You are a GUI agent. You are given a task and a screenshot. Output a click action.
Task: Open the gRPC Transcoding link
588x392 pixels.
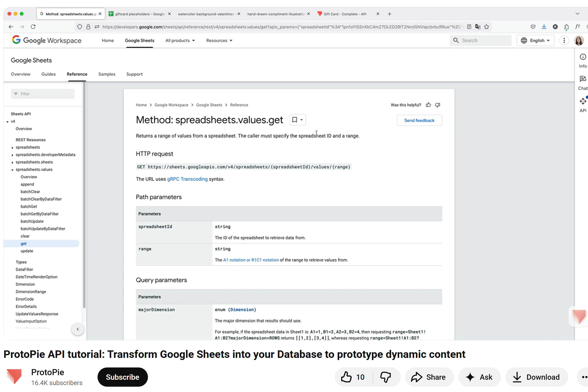tap(187, 179)
